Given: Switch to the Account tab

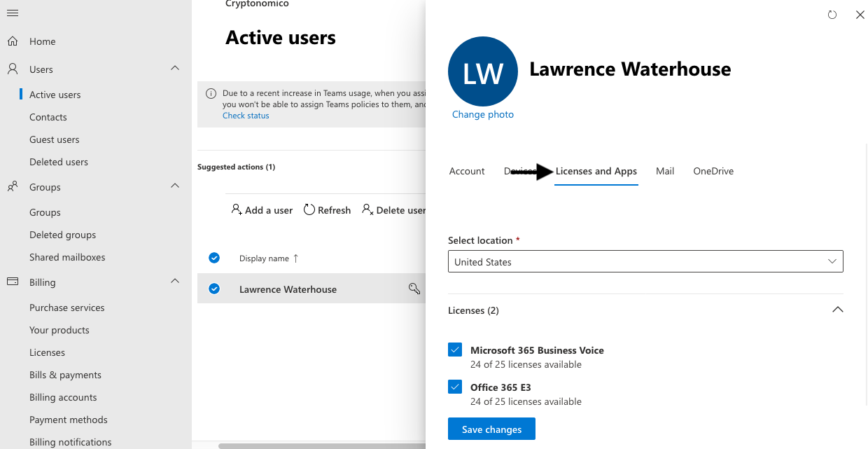Looking at the screenshot, I should point(467,171).
